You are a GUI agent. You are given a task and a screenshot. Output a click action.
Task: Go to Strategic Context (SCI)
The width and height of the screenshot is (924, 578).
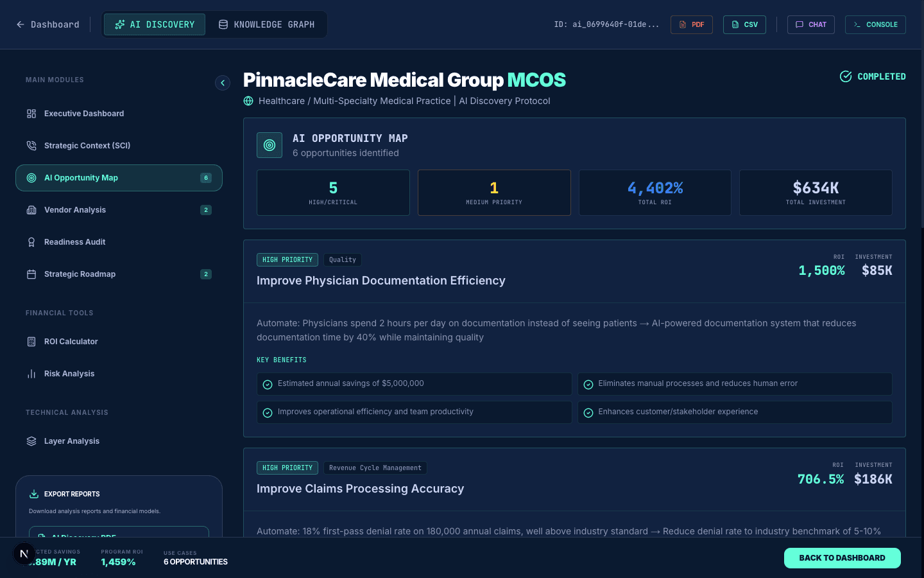(x=119, y=146)
